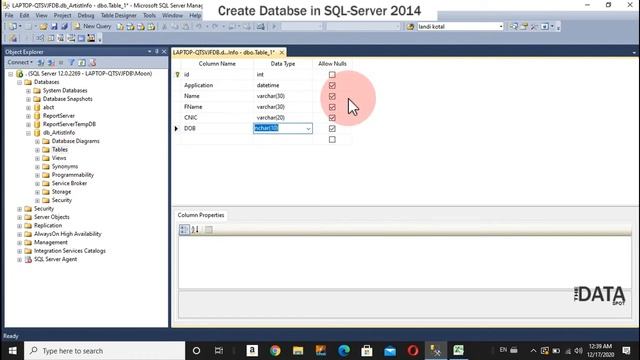
Task: Click the Stop icon in Object Explorer toolbar
Action: pyautogui.click(x=61, y=62)
